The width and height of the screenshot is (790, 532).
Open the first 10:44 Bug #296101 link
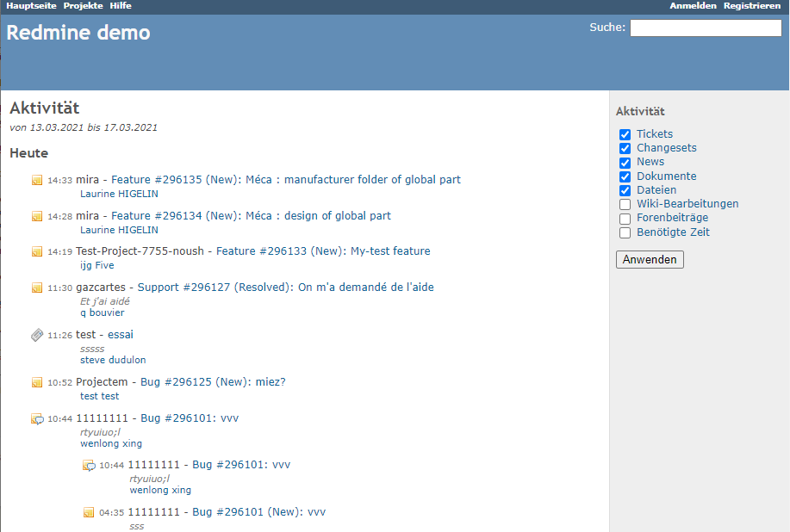click(190, 418)
